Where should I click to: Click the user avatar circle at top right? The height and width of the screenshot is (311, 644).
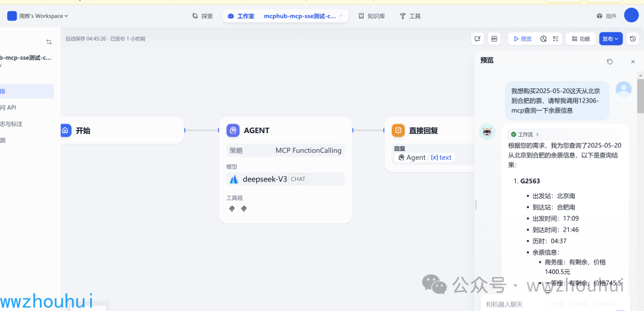[x=631, y=15]
